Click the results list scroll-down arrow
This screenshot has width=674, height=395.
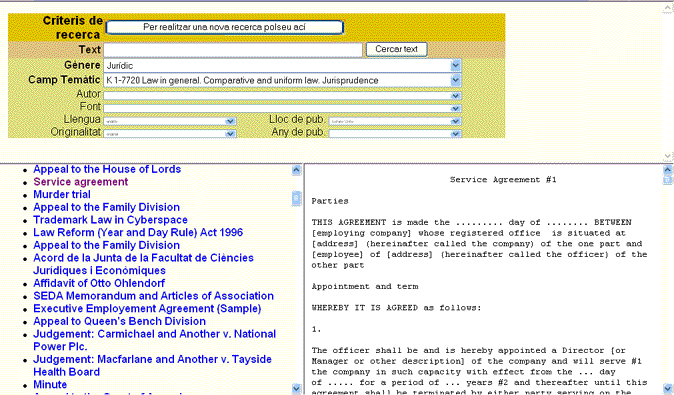pos(297,388)
